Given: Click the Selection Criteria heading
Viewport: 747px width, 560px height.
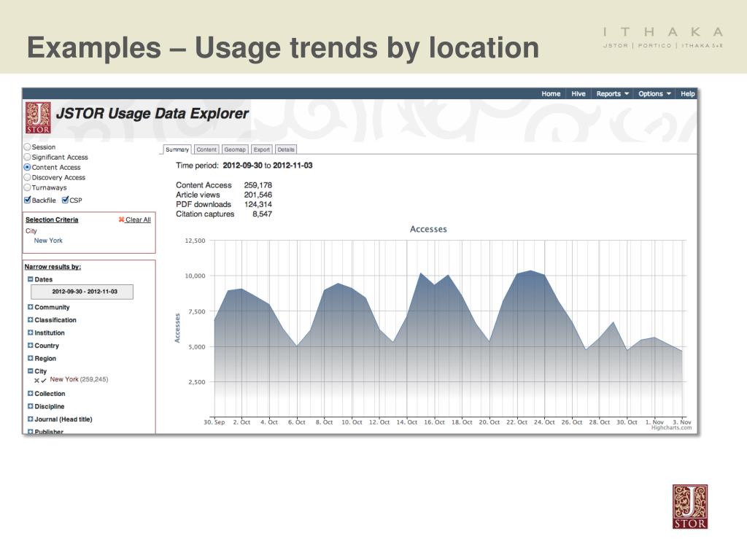Looking at the screenshot, I should pyautogui.click(x=52, y=219).
